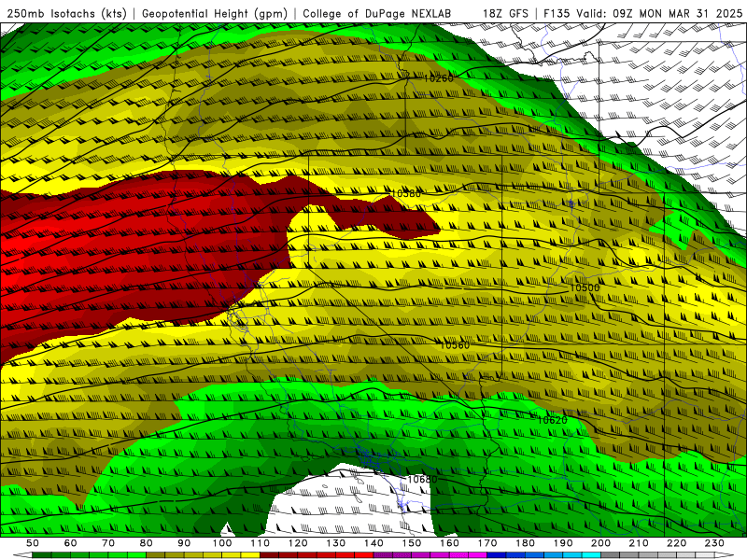Screen dimensions: 747x560
Task: Click the 220 knot color scale label
Action: click(676, 543)
